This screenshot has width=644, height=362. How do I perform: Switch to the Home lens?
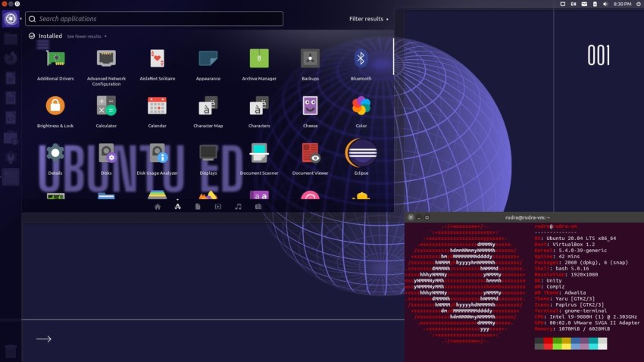click(x=158, y=207)
